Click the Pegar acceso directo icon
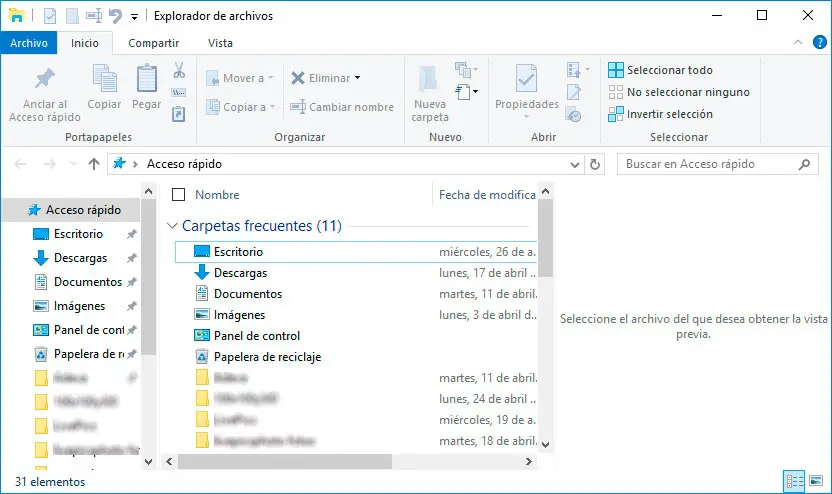Screen dimensions: 832x494 [x=179, y=114]
